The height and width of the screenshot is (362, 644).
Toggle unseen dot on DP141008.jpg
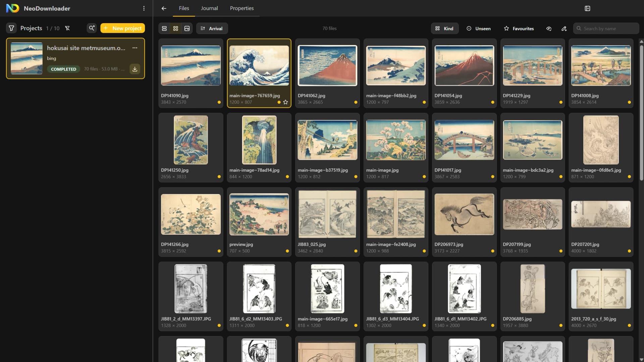point(629,102)
